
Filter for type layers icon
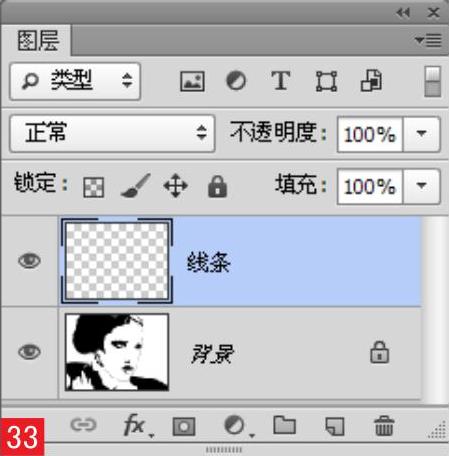[280, 81]
